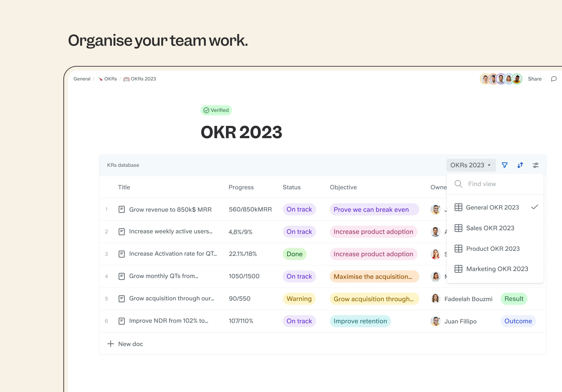
Task: Click the Verified badge
Action: 216,110
